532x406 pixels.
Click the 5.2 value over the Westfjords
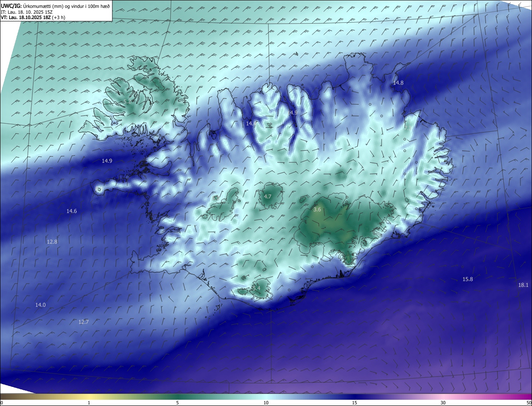127,101
